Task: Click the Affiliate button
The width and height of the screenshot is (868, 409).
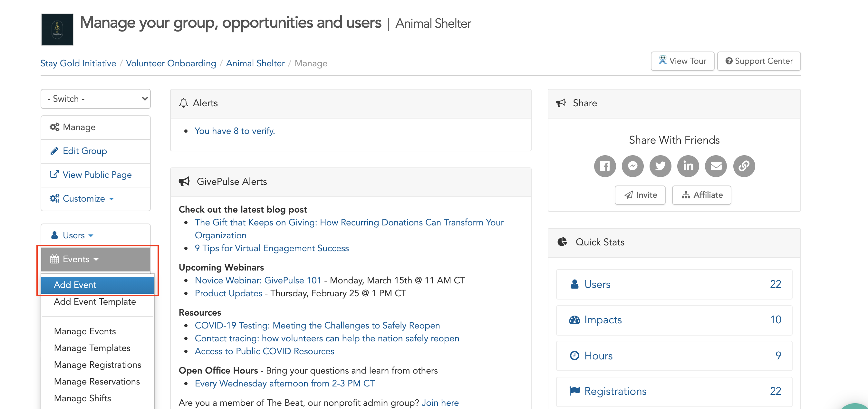Action: click(701, 195)
